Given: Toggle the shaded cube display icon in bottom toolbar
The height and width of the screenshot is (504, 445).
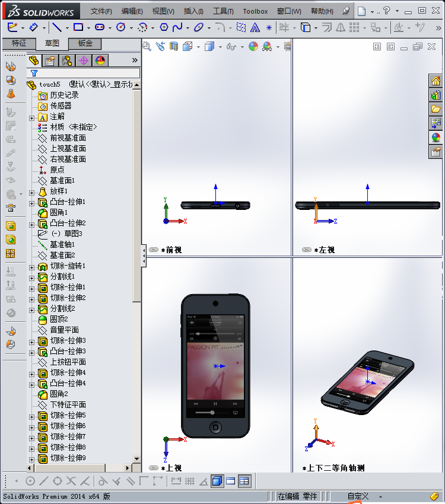Looking at the screenshot, I should click(x=217, y=481).
